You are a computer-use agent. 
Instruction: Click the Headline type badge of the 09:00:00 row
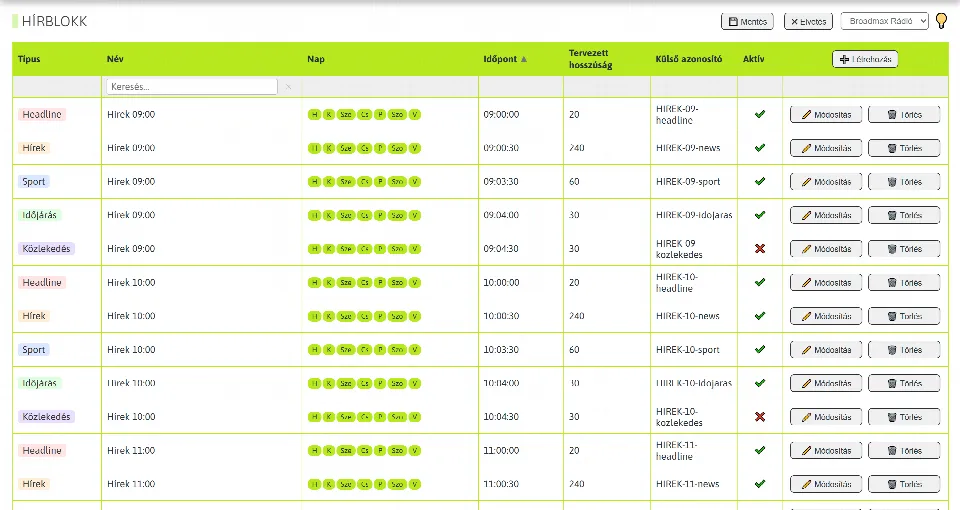tap(42, 114)
